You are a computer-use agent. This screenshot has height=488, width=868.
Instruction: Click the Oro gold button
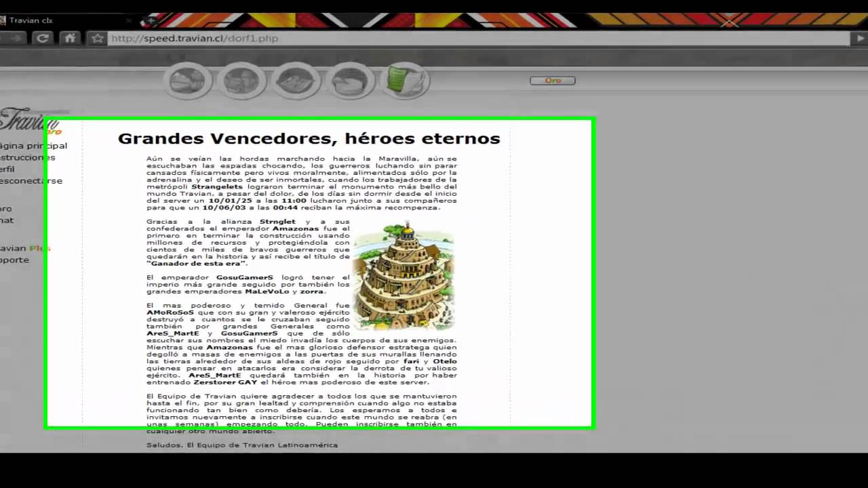point(553,81)
